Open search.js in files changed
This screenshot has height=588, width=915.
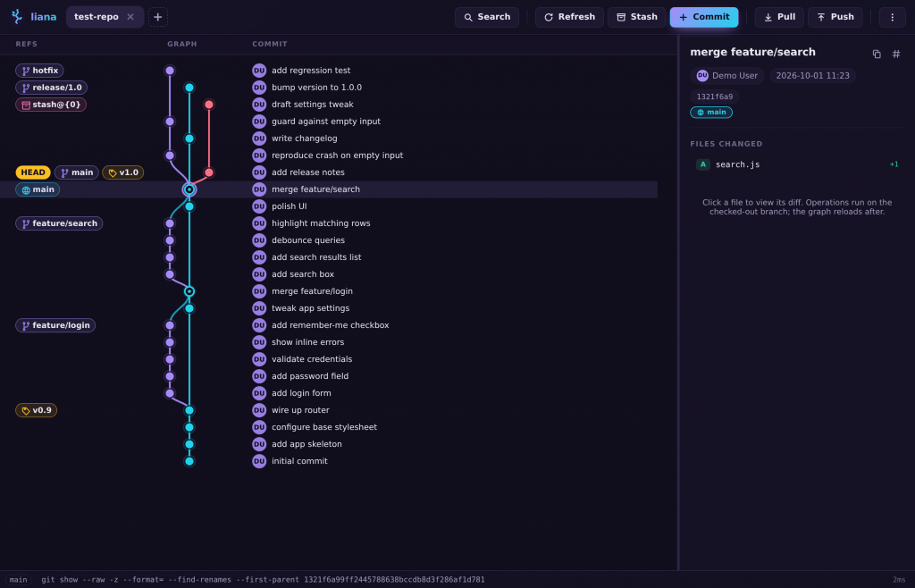point(797,164)
